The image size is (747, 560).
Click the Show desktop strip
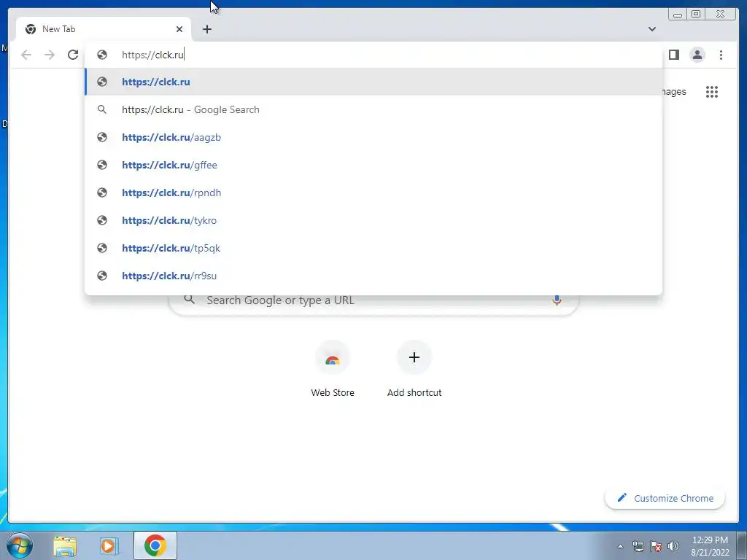[x=742, y=545]
